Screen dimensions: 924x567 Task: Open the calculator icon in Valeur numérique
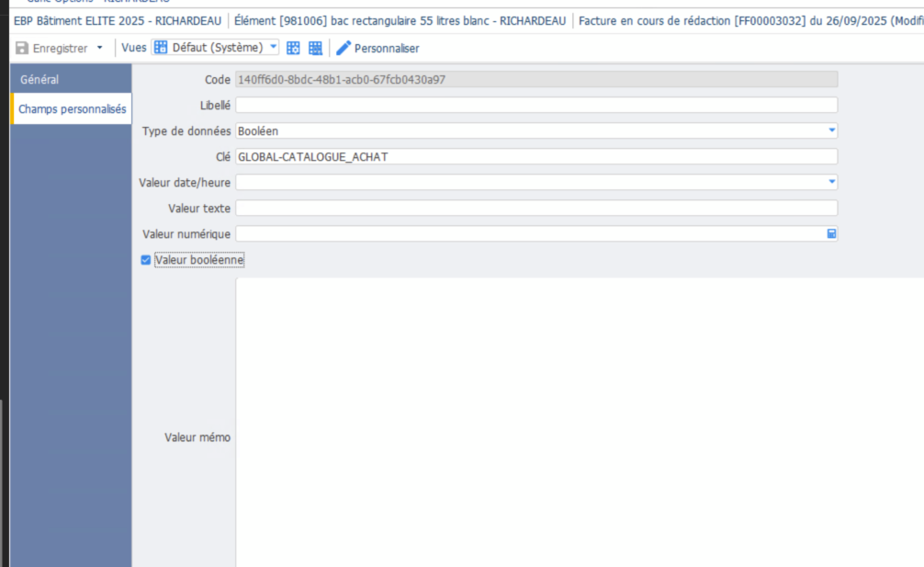coord(831,234)
